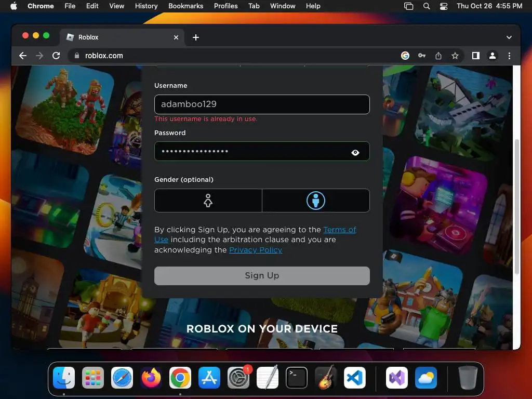Open App Store from the Dock
The height and width of the screenshot is (399, 532).
point(209,378)
